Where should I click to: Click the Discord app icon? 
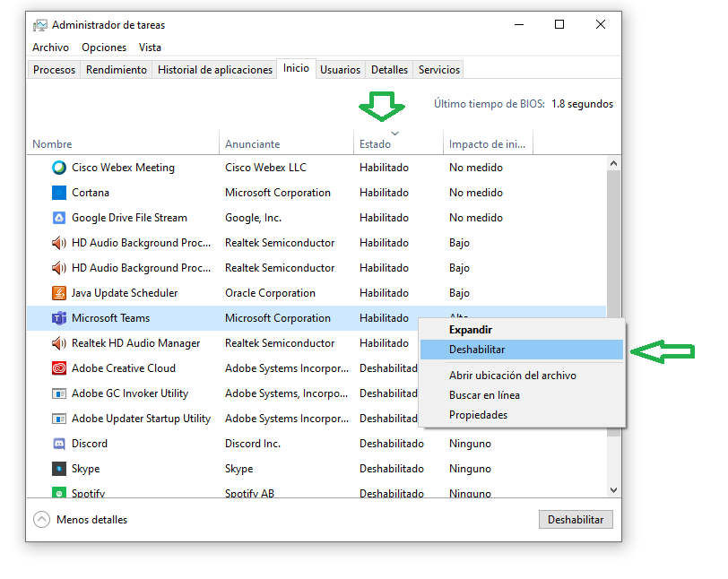point(59,444)
